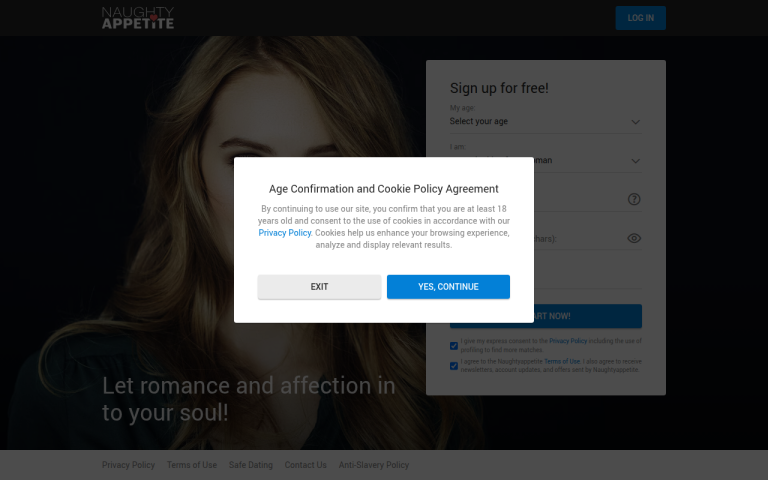Click the EXIT button in dialog

pyautogui.click(x=319, y=287)
